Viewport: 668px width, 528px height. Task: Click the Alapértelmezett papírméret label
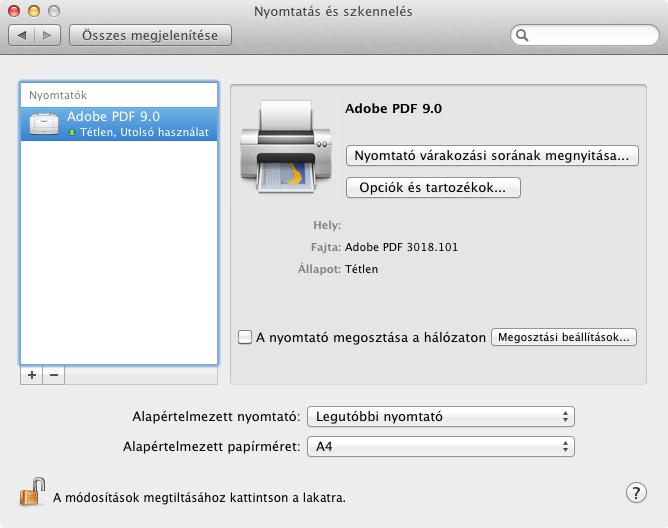(x=212, y=447)
